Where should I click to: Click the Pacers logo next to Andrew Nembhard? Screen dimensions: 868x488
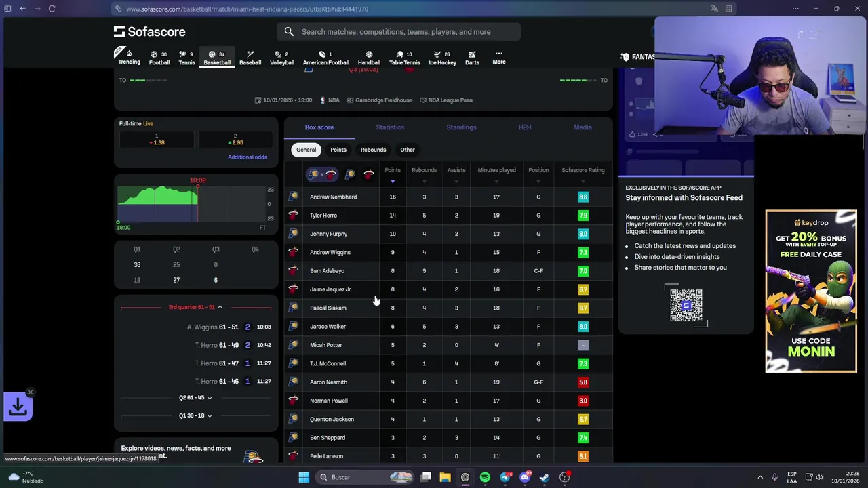point(293,197)
